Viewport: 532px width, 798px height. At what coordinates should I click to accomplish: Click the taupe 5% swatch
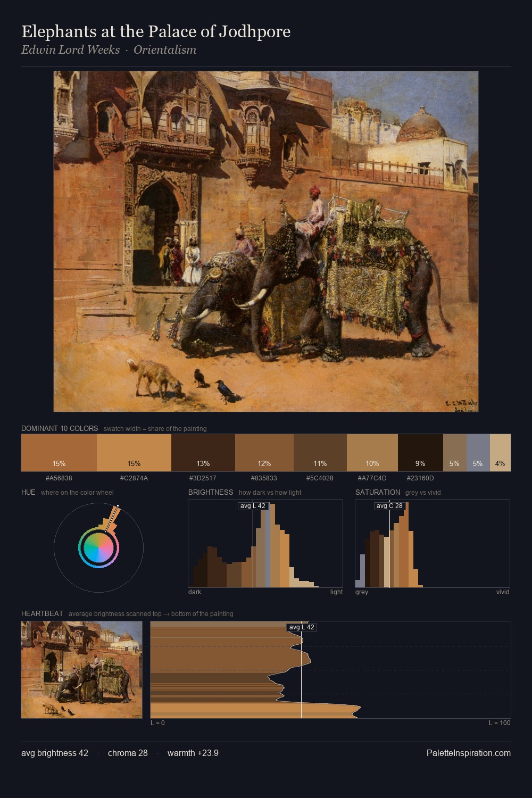[455, 453]
